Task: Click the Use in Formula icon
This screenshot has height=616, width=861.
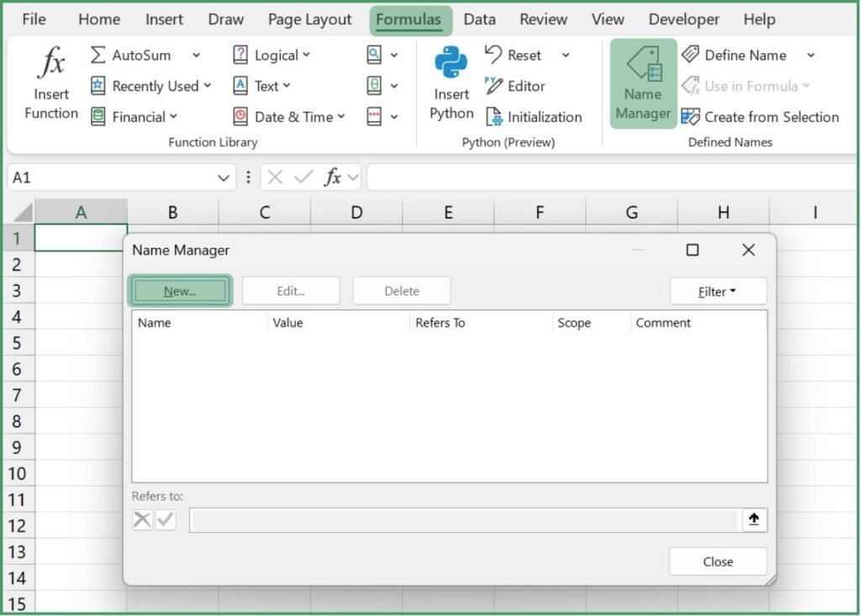Action: click(x=690, y=86)
